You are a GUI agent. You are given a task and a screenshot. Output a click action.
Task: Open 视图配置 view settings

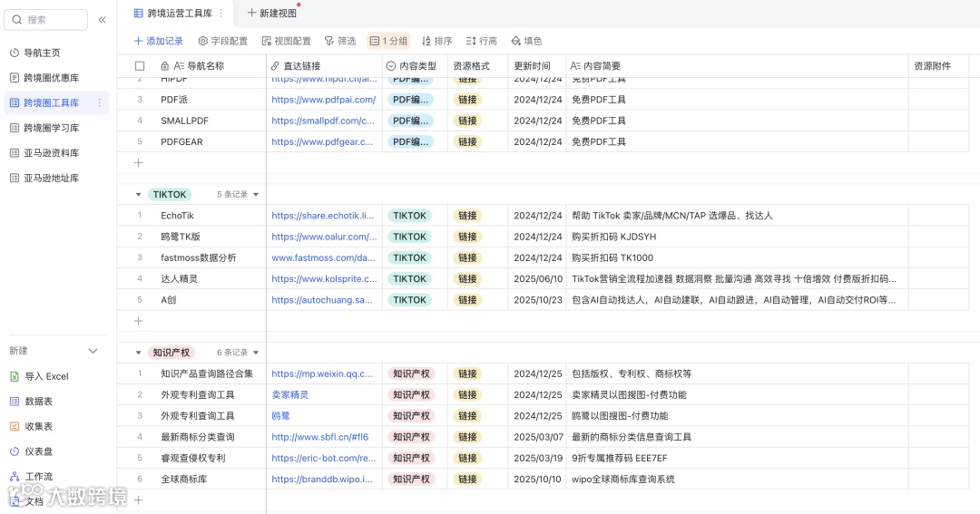pyautogui.click(x=286, y=41)
